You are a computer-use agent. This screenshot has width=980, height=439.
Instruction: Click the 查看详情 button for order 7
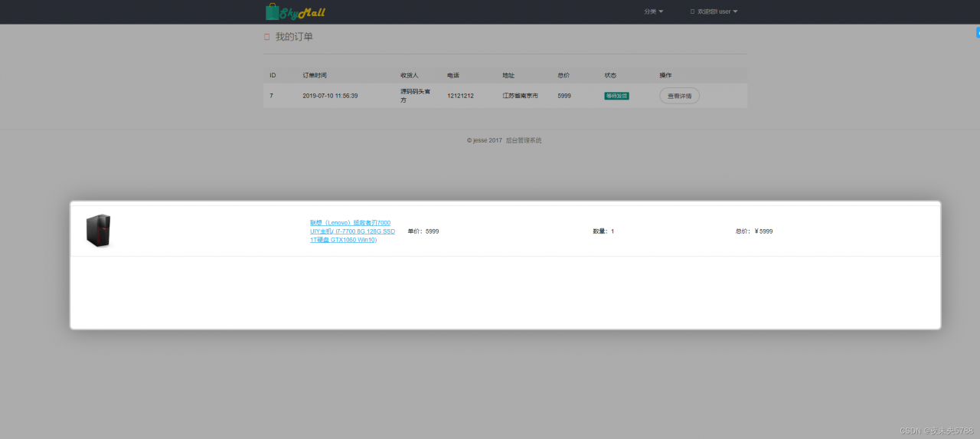click(x=679, y=96)
